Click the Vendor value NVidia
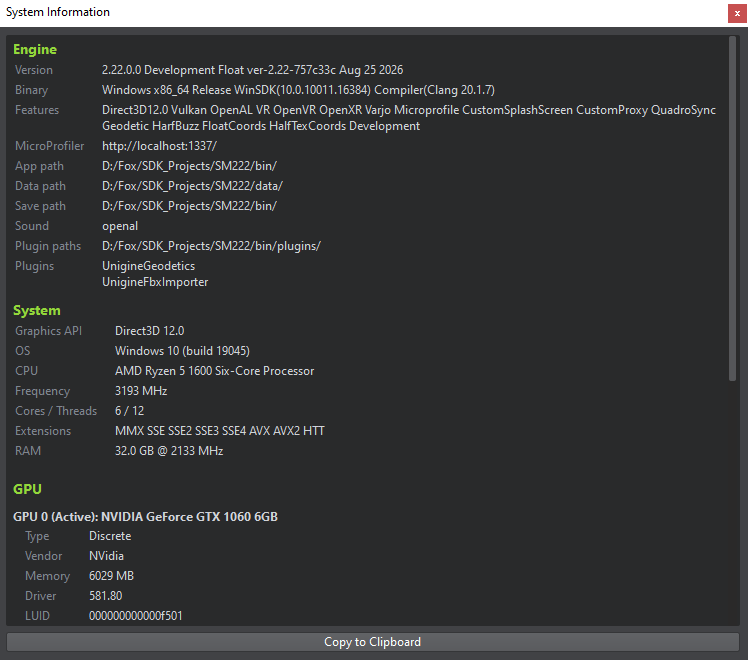The width and height of the screenshot is (748, 660). pyautogui.click(x=106, y=556)
